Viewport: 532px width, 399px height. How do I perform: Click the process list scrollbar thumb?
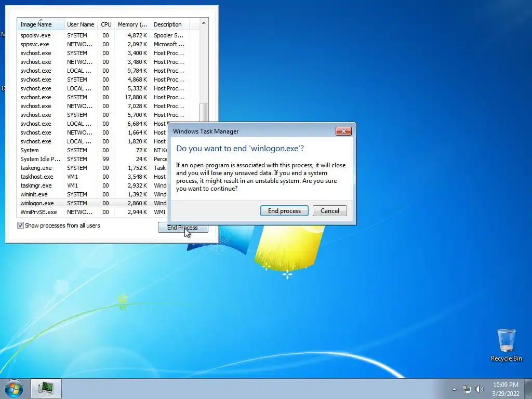click(x=204, y=113)
